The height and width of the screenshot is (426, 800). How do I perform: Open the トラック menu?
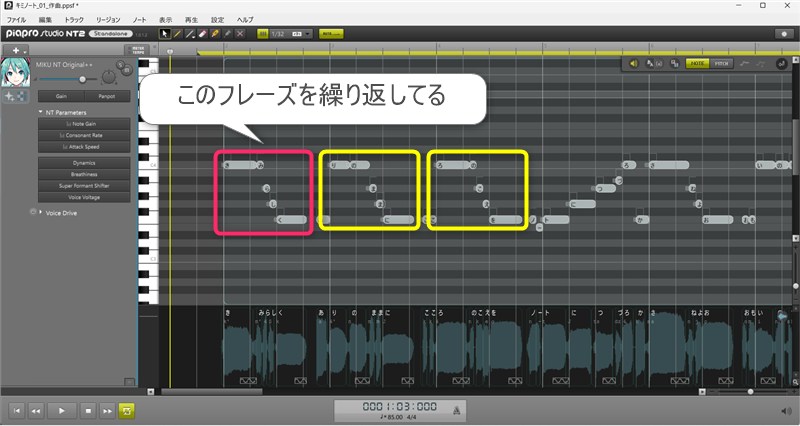coord(74,20)
